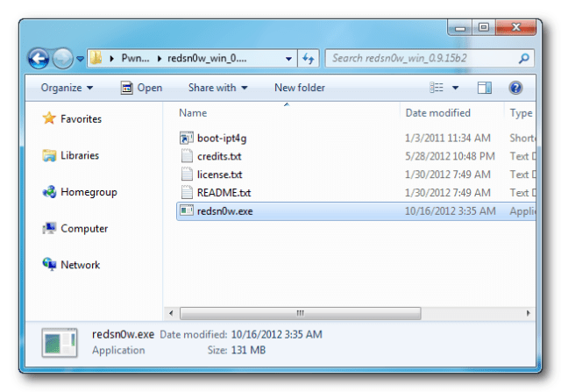Click the Date modified value in details pane

(277, 334)
